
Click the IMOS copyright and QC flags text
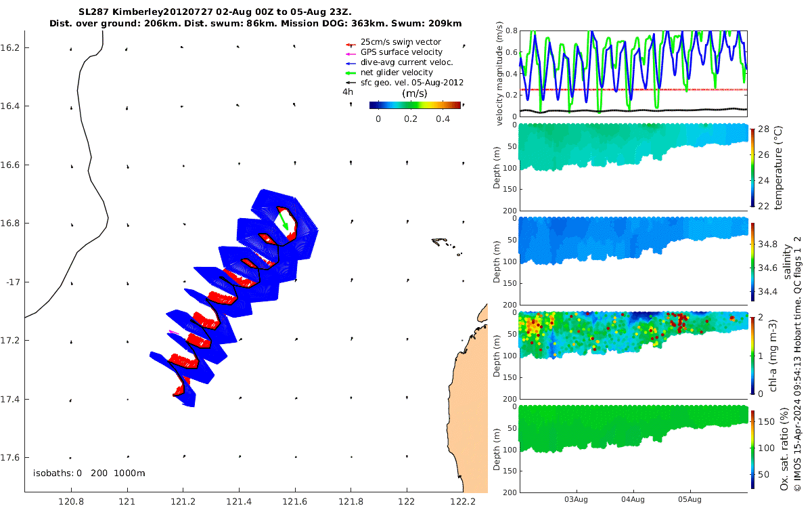point(798,363)
